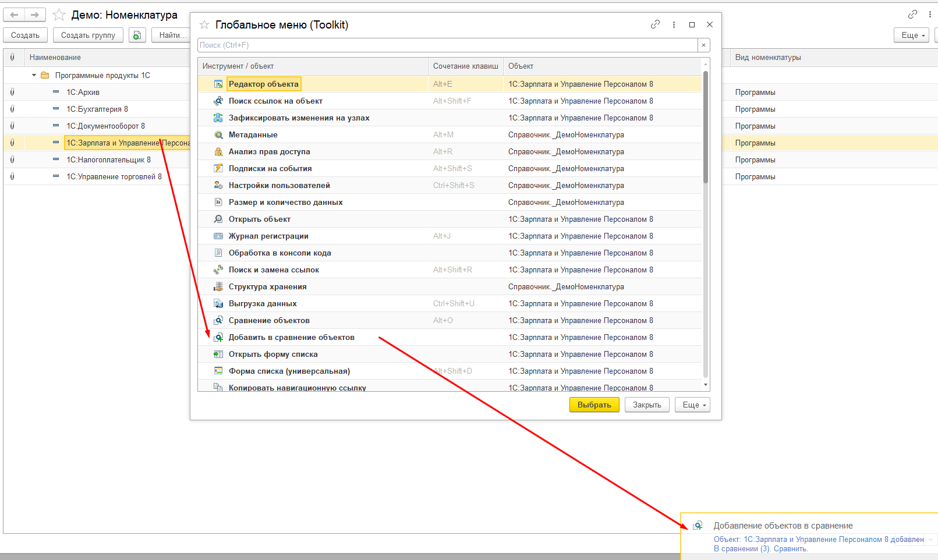Add Глобальное меню to favorites star
This screenshot has width=938, height=560.
point(204,25)
